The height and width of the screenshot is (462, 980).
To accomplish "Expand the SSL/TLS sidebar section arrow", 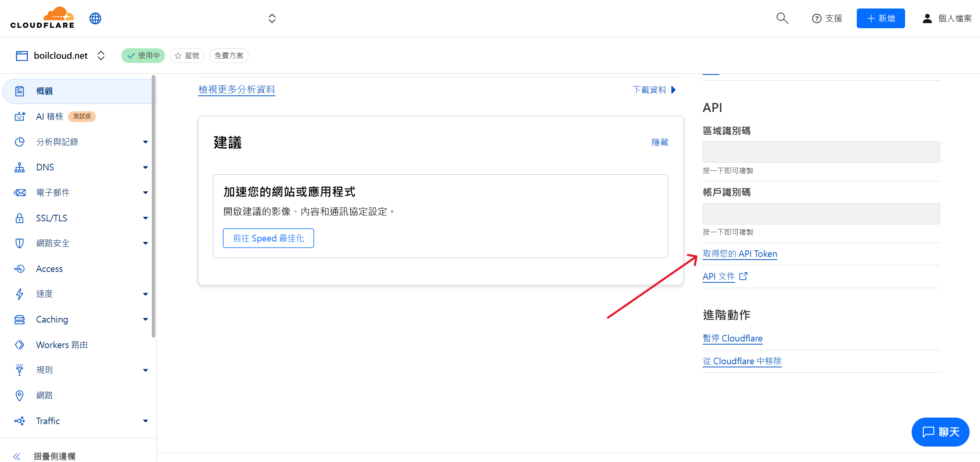I will tap(146, 218).
